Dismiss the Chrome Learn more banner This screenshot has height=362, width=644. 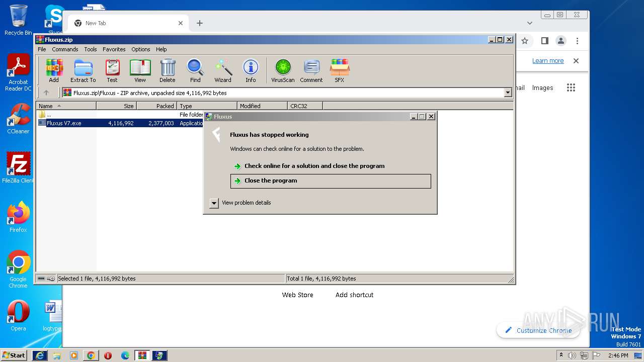coord(576,61)
